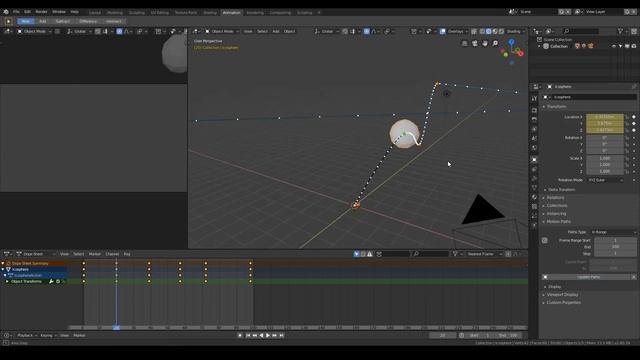Click the wrench icon on Object Transforms channel
The width and height of the screenshot is (640, 360).
(x=51, y=282)
